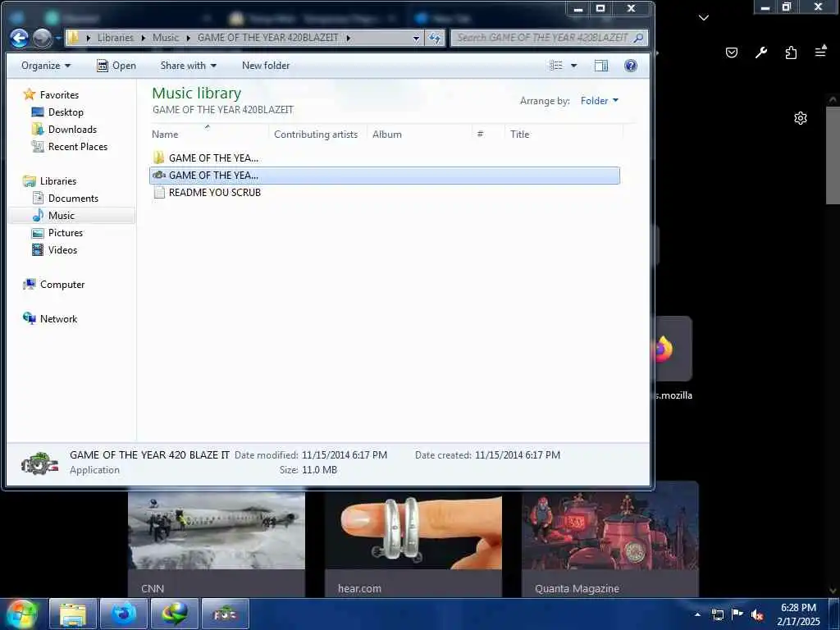Select Network in the navigation pane
This screenshot has height=630, width=840.
click(58, 319)
